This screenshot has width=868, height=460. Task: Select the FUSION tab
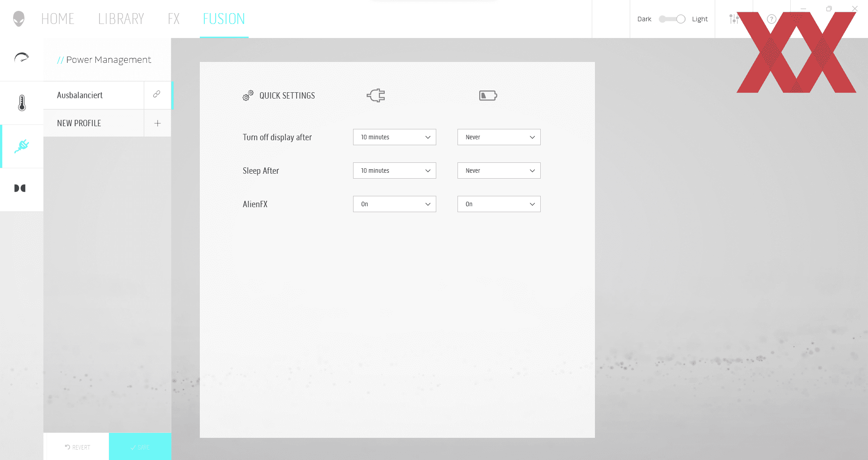pos(224,19)
